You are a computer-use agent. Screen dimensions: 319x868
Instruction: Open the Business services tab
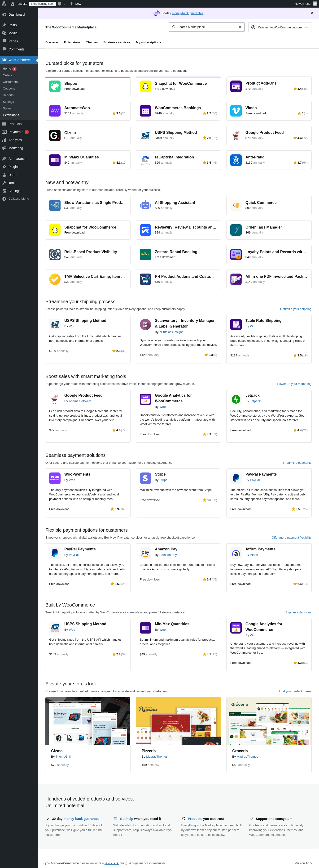pyautogui.click(x=117, y=42)
